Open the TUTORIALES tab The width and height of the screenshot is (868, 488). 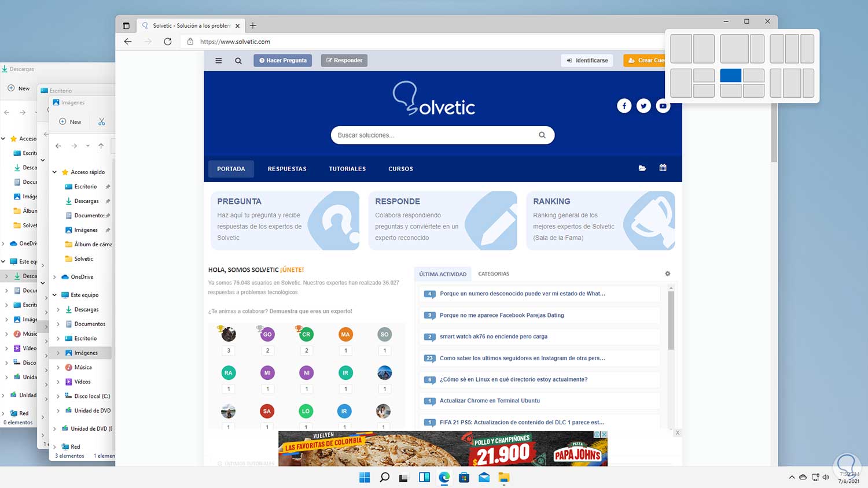(347, 169)
